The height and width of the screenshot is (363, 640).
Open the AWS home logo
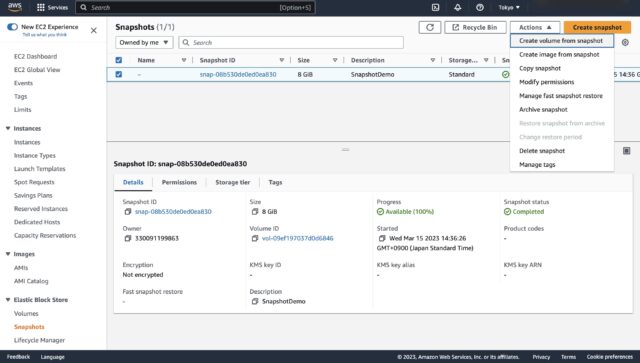(x=15, y=7)
